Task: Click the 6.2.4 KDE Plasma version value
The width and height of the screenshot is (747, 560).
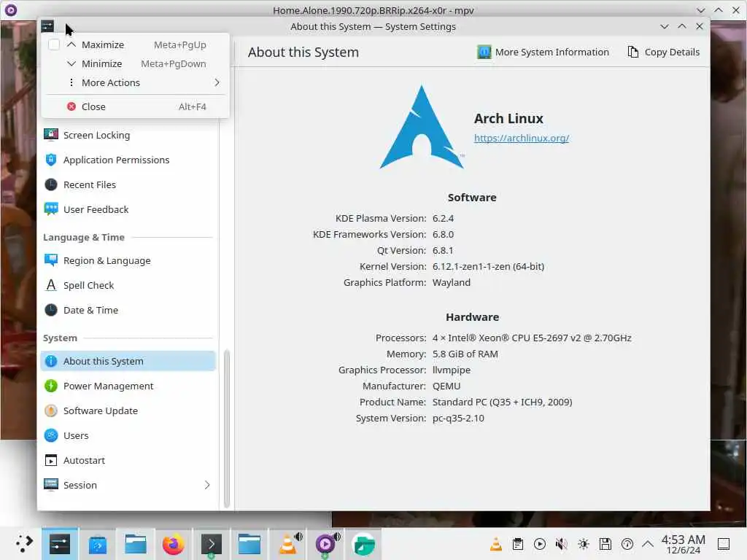Action: pos(443,218)
